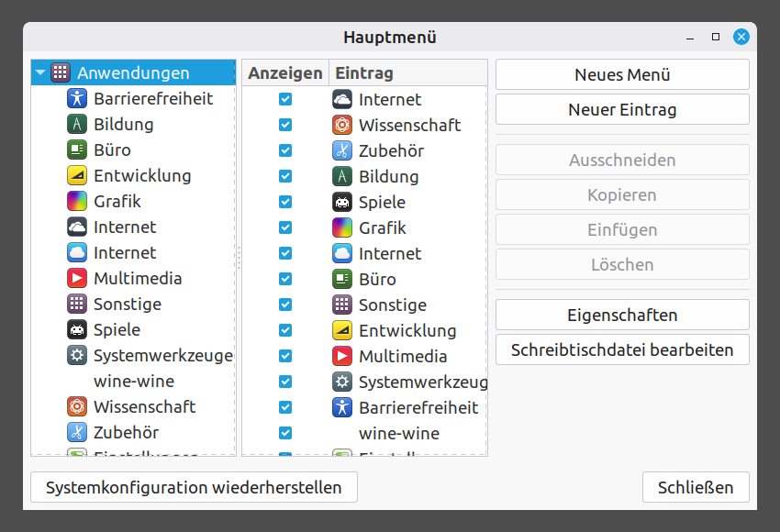This screenshot has width=780, height=532.
Task: Click the Anzeigen column header
Action: 285,73
